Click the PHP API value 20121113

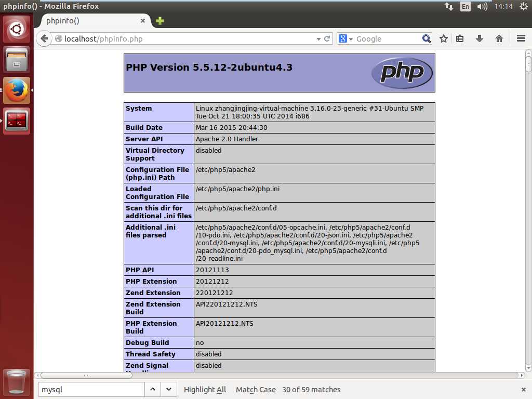point(212,270)
